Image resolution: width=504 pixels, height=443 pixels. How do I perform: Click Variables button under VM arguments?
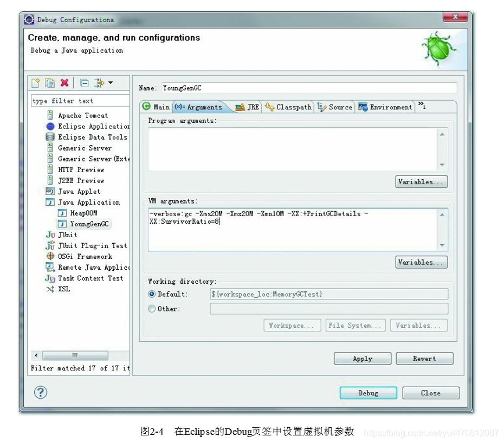pyautogui.click(x=421, y=262)
